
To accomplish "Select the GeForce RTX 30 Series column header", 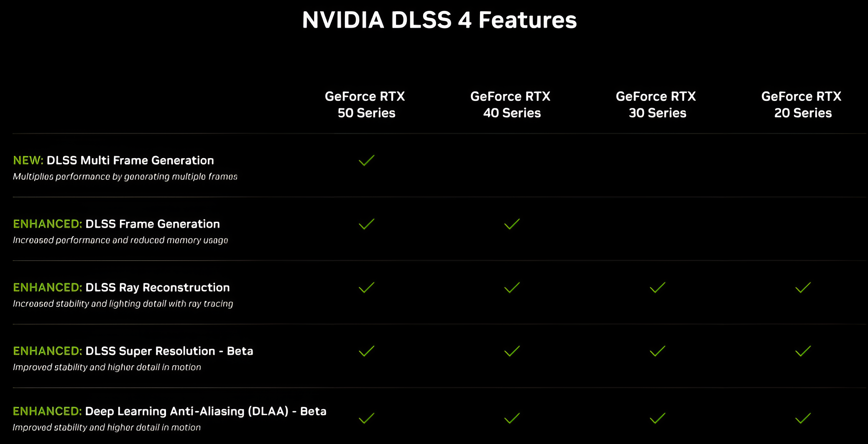I will (656, 105).
